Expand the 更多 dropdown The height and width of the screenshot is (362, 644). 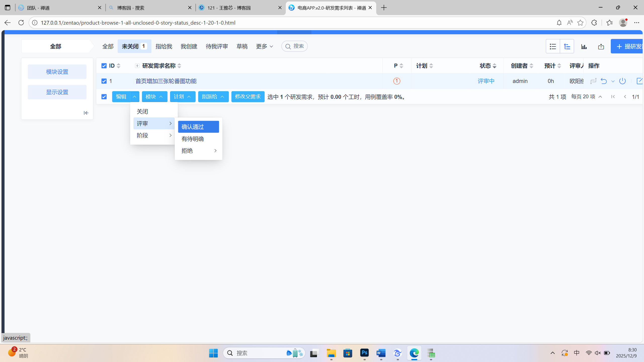[264, 47]
